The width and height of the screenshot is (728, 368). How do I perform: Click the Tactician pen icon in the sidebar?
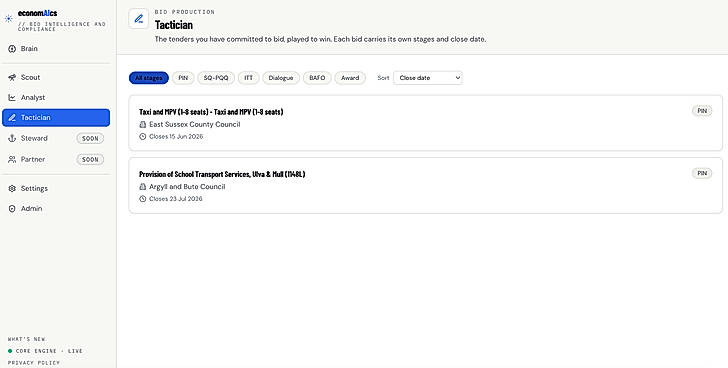tap(12, 118)
